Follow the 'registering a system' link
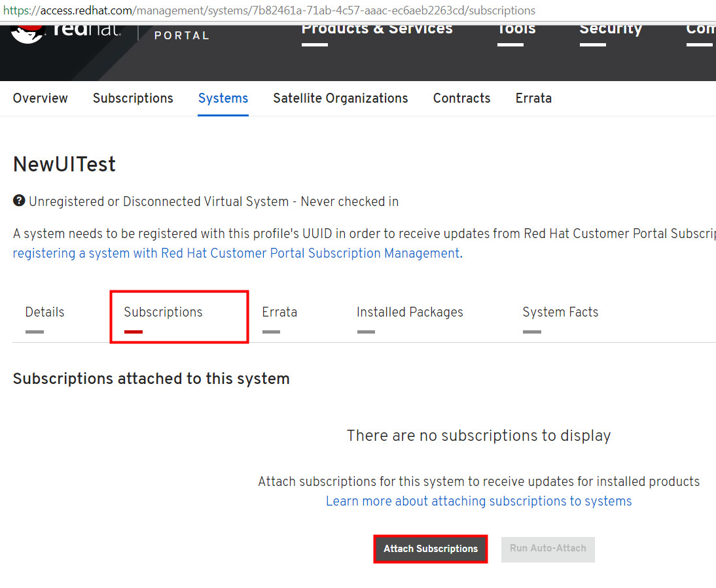716x588 pixels. point(236,254)
